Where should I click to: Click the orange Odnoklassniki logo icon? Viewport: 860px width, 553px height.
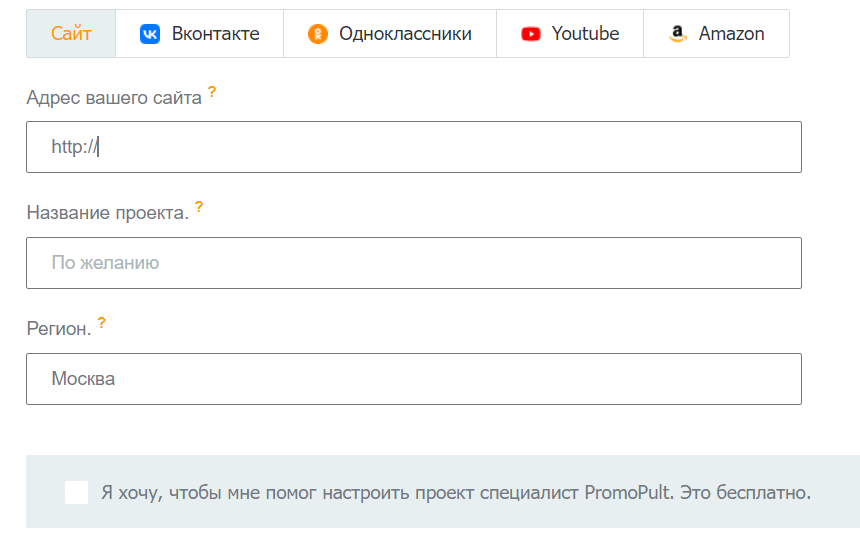(x=318, y=34)
